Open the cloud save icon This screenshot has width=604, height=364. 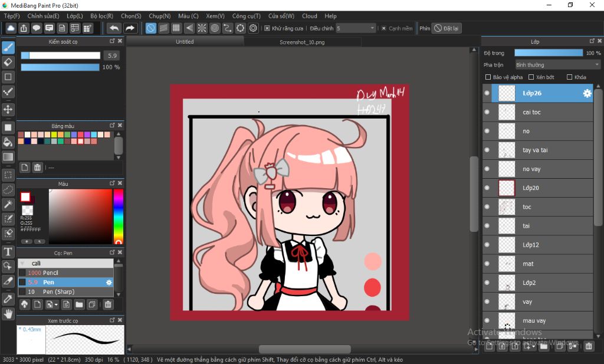tap(11, 28)
